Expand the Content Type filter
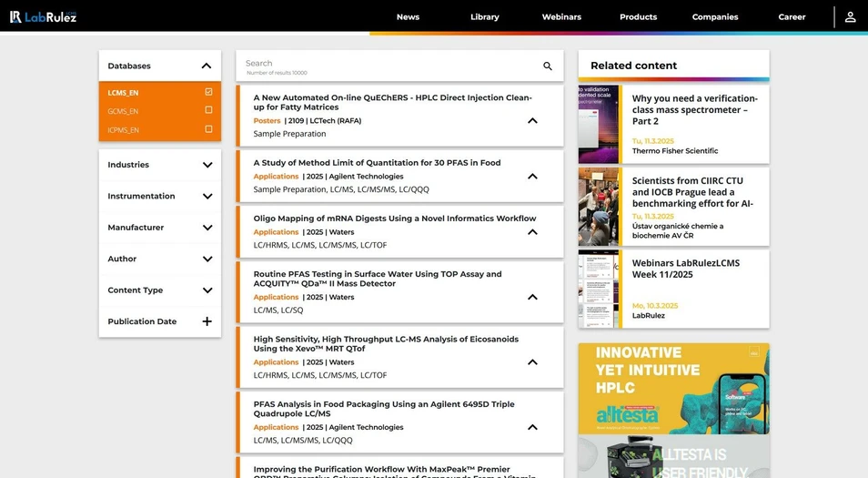868x478 pixels. coord(207,290)
